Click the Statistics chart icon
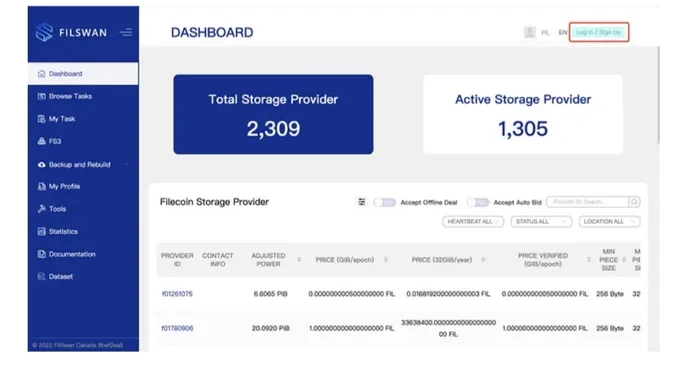 tap(42, 232)
